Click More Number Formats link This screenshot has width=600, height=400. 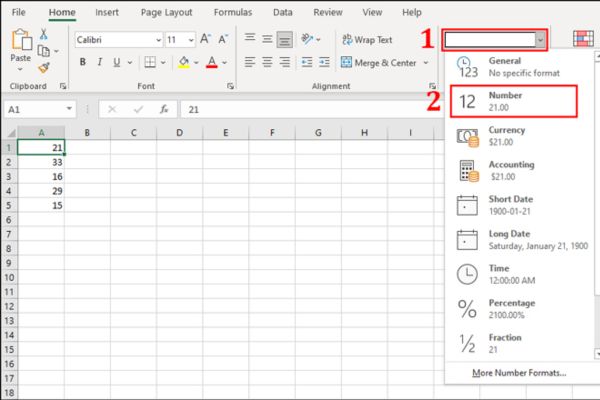[518, 373]
